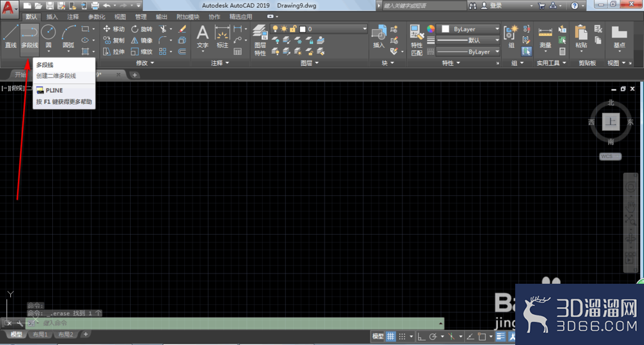Toggle 2D object snap in status bar
Image resolution: width=644 pixels, height=345 pixels.
[x=482, y=336]
